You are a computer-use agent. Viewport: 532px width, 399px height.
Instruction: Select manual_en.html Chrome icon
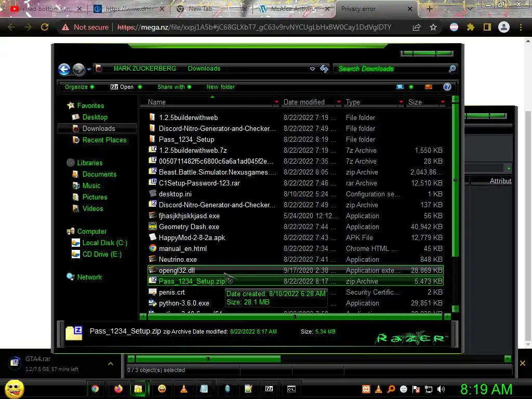tap(152, 248)
